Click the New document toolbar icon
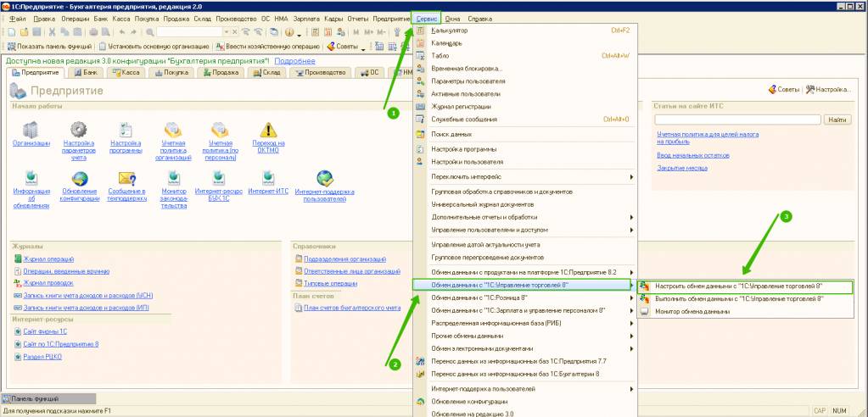 (x=11, y=32)
